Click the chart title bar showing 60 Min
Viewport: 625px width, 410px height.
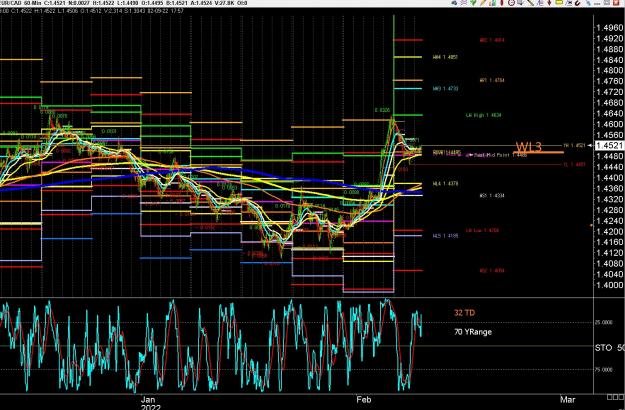pos(124,3)
